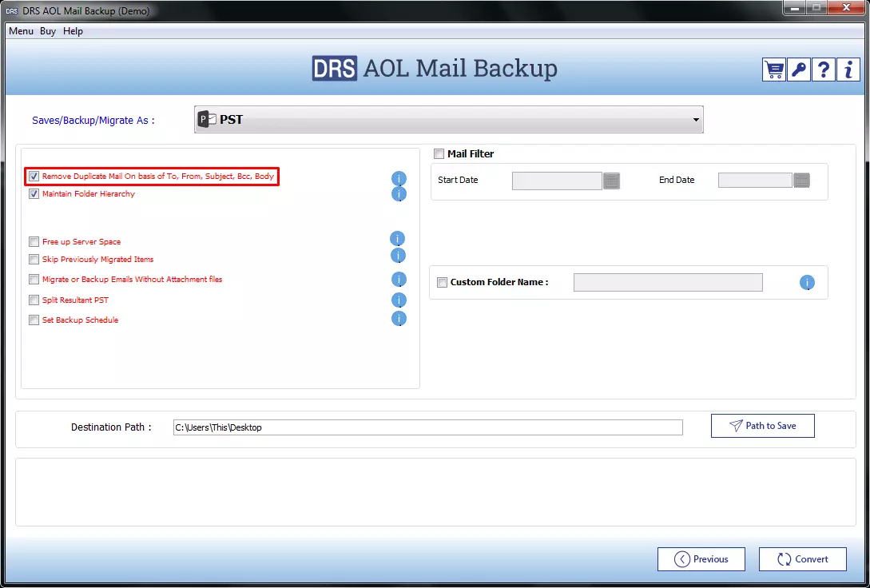Check the Split Resultant PST option

tap(34, 300)
